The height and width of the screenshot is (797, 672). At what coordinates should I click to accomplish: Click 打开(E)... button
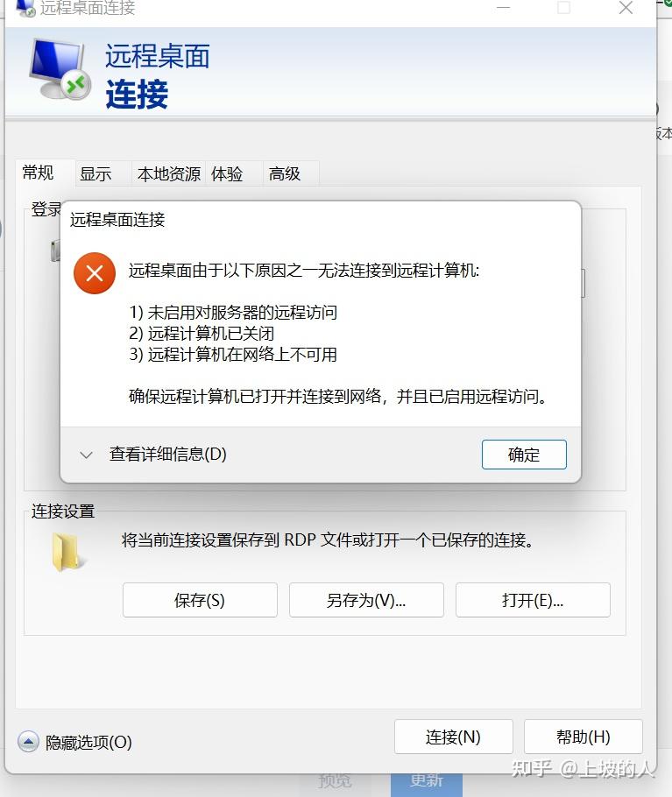[533, 600]
